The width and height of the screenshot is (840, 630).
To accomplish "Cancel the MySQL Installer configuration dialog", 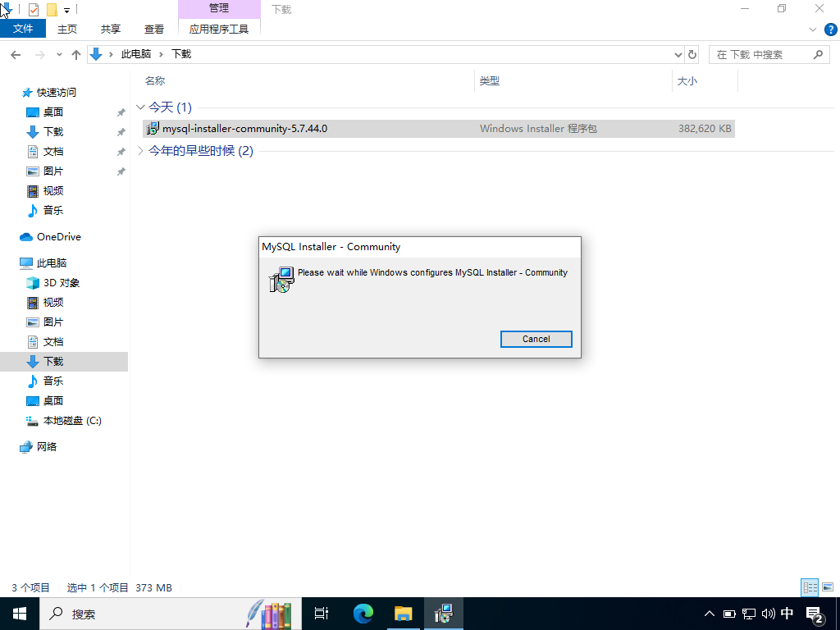I will click(x=536, y=339).
